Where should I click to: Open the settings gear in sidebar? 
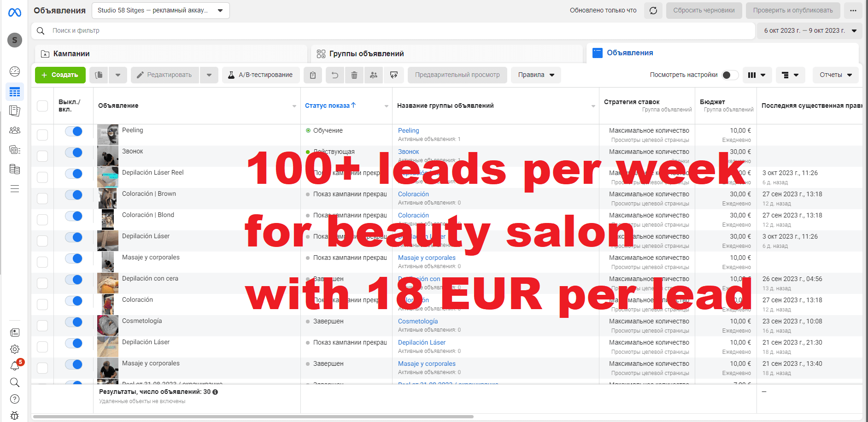coord(15,349)
